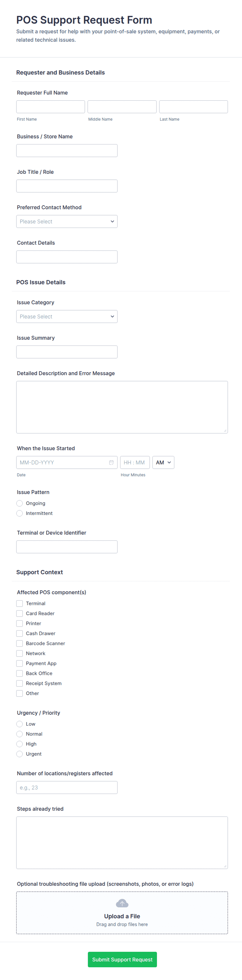This screenshot has height=980, width=242.
Task: Click the HH : MM time field
Action: (x=135, y=462)
